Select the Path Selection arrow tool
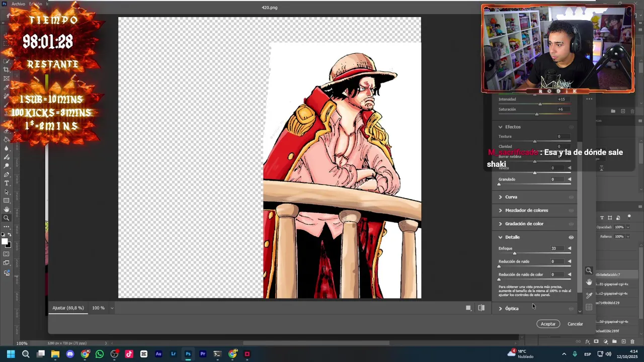Viewport: 644px width, 362px height. [x=7, y=192]
